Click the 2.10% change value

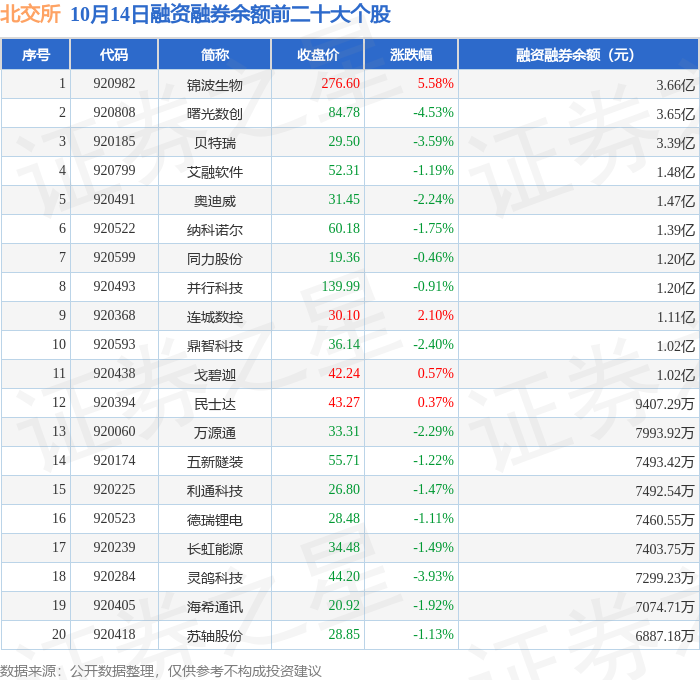coord(435,316)
